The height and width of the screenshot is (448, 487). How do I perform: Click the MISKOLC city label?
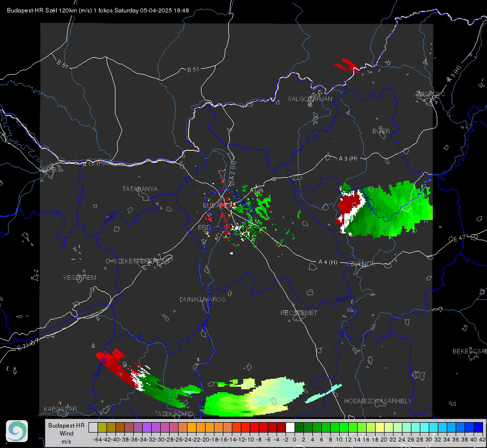pyautogui.click(x=431, y=94)
